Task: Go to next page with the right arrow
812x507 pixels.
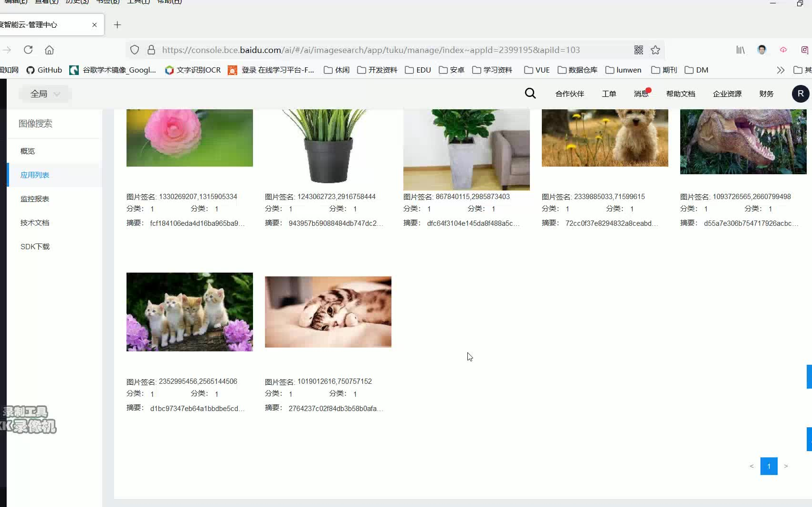Action: 786,466
